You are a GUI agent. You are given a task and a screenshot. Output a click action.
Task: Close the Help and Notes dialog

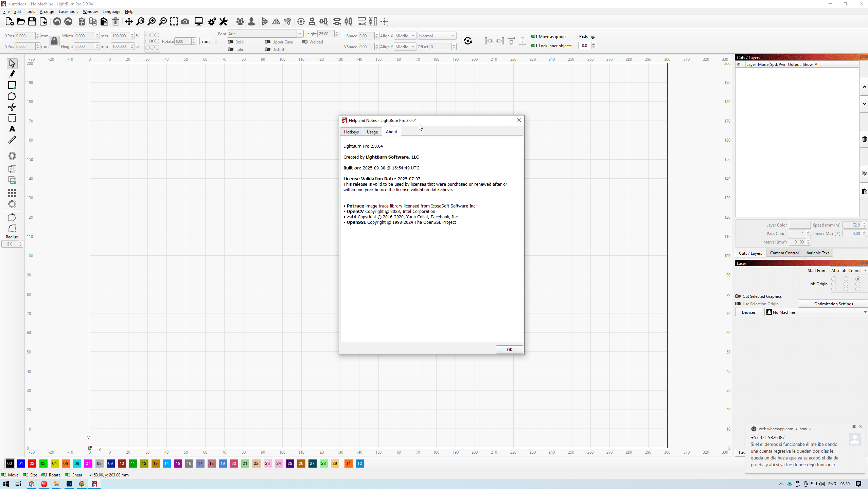(x=519, y=120)
